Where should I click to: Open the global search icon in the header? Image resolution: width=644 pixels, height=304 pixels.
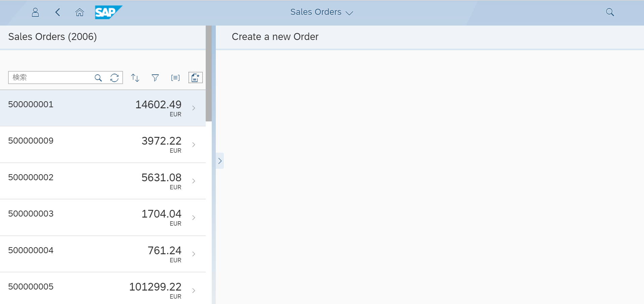click(610, 12)
